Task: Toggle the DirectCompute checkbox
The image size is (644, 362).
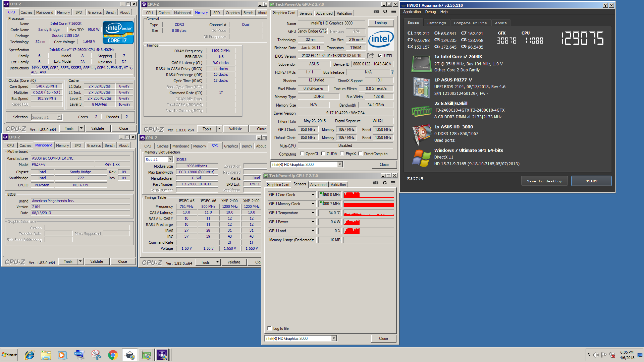Action: 360,154
